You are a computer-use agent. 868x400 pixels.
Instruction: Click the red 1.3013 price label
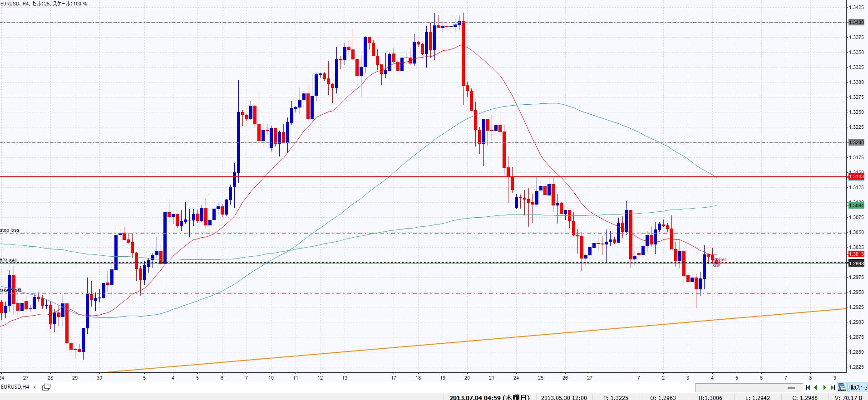click(856, 254)
